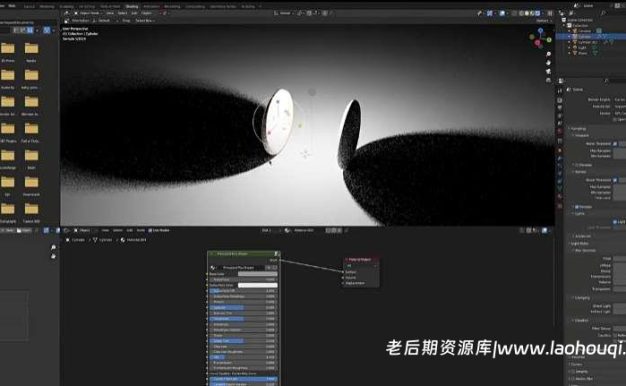The image size is (626, 386).
Task: Click the red X axis on viewport gizmo
Action: coord(537,42)
